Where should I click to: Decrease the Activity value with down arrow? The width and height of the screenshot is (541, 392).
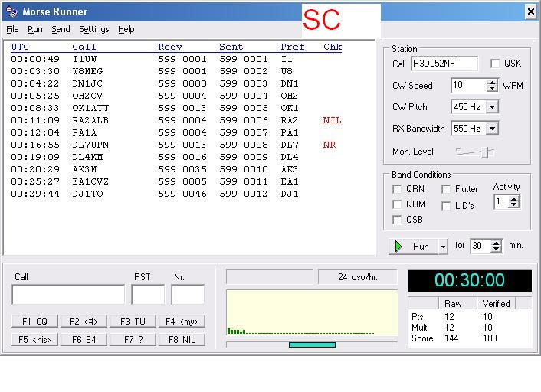514,205
